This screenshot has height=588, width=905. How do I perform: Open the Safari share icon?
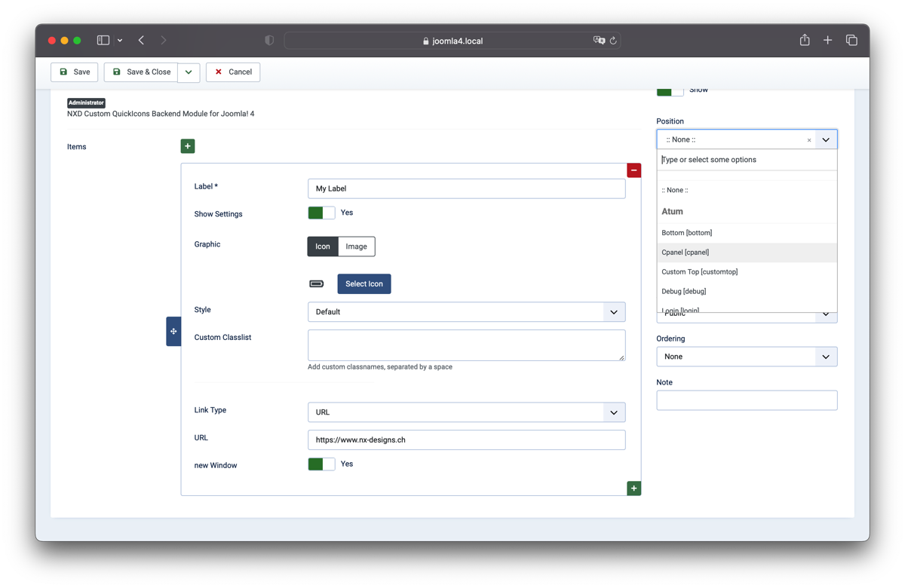click(805, 41)
